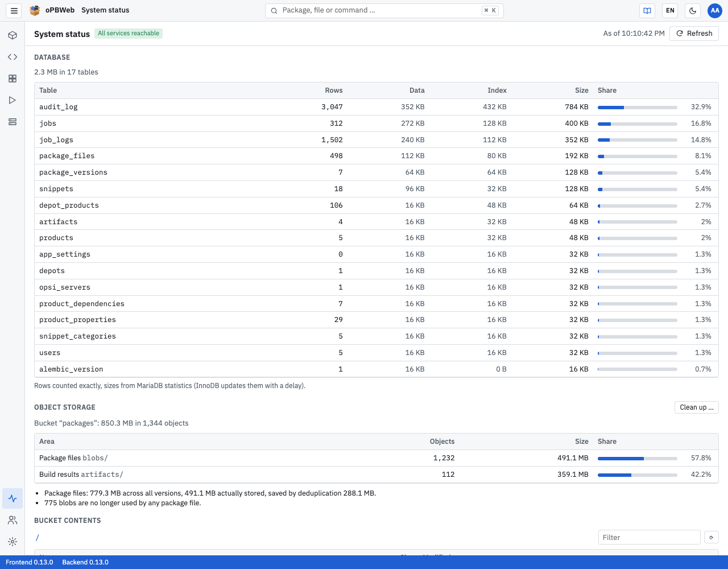
Task: Select the package_versions table name
Action: (73, 172)
